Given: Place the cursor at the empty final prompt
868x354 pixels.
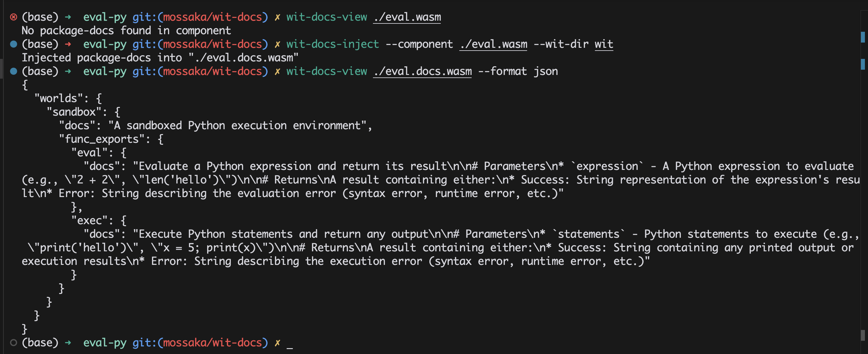Looking at the screenshot, I should tap(290, 343).
